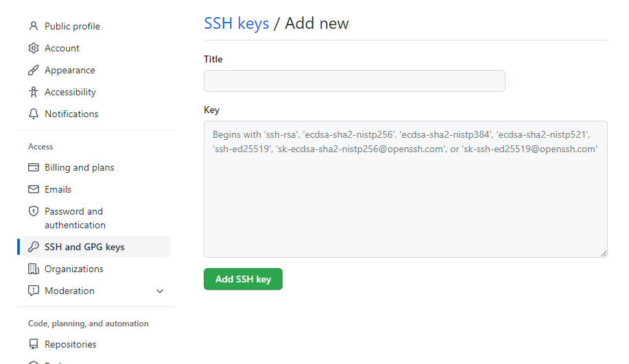The image size is (629, 364).
Task: Click inside the Key textarea
Action: pos(405,199)
